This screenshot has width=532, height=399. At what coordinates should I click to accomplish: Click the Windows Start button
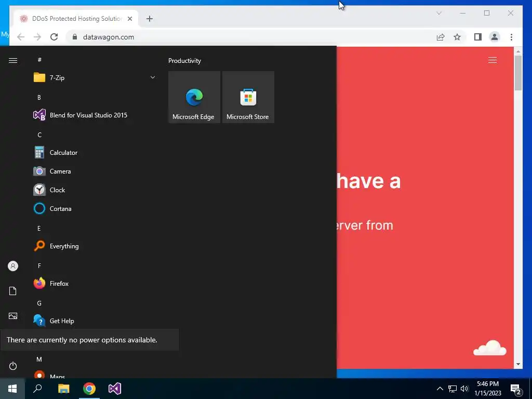(x=12, y=389)
